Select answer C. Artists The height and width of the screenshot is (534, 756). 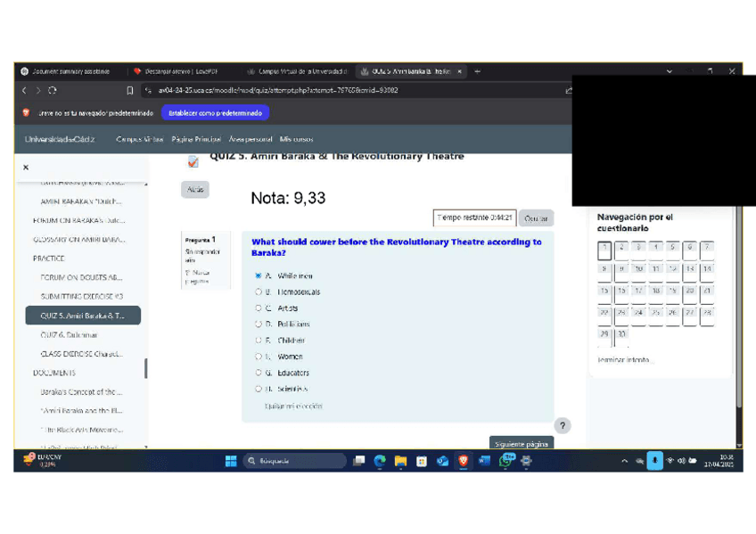[x=259, y=308]
